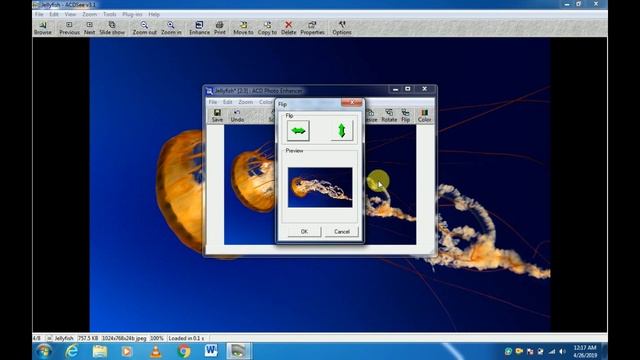Viewport: 640px width, 360px height.
Task: Start Slide show in ACDSee
Action: pyautogui.click(x=112, y=28)
